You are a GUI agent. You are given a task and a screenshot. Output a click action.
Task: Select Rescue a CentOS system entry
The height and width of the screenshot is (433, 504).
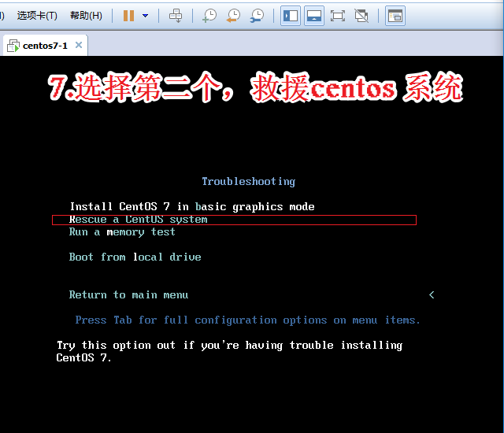235,220
